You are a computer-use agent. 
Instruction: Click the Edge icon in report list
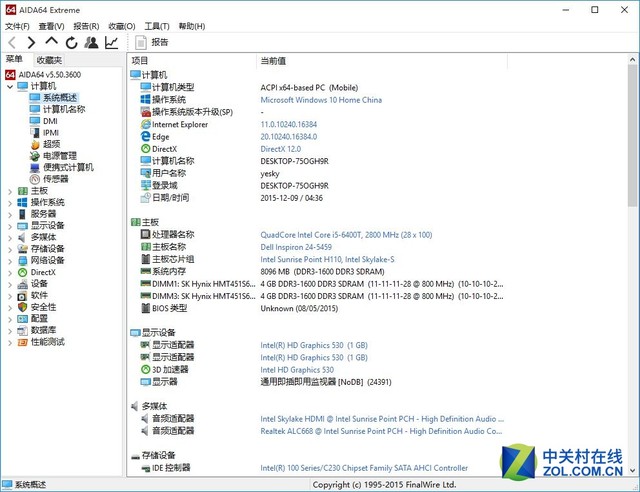[x=145, y=136]
